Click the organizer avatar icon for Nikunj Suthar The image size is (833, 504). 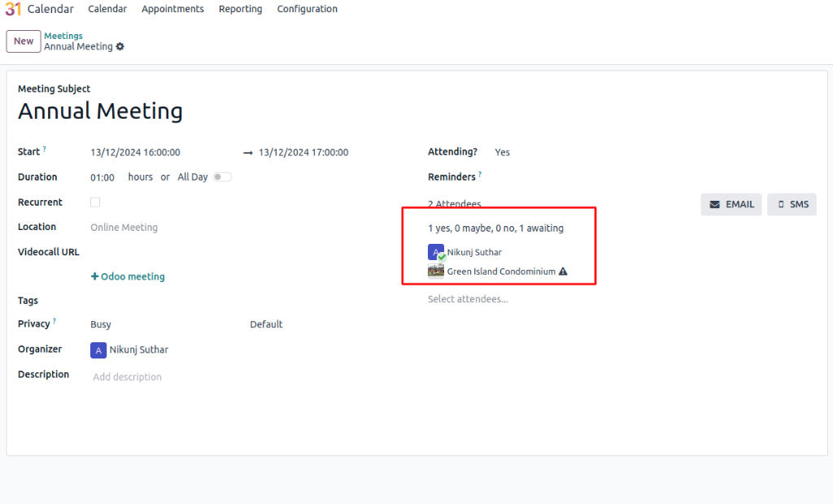(x=98, y=350)
